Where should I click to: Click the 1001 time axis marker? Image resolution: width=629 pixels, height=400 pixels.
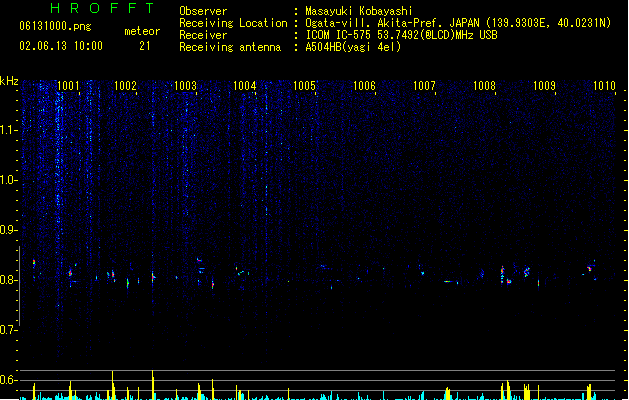68,85
